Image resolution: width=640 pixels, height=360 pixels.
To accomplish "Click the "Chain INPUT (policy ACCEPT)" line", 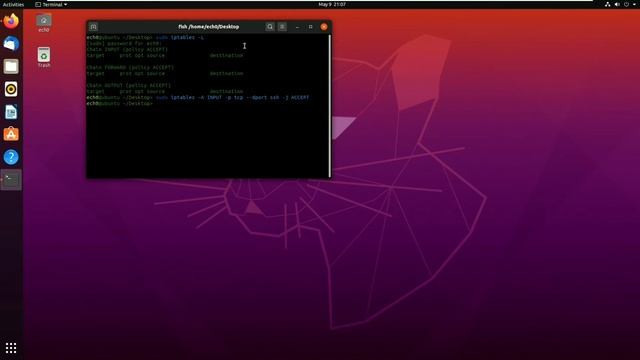I will [x=127, y=49].
